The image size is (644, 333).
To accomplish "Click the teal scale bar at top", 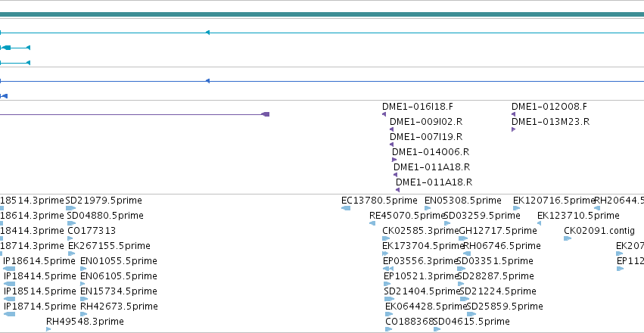I will (x=322, y=14).
